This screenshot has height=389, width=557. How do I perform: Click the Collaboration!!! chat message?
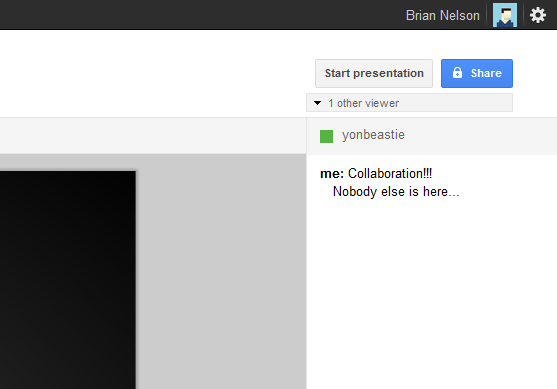click(390, 173)
